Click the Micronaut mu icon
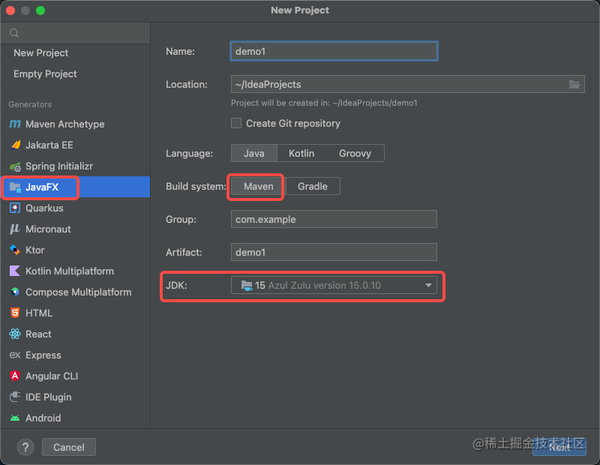 point(15,229)
